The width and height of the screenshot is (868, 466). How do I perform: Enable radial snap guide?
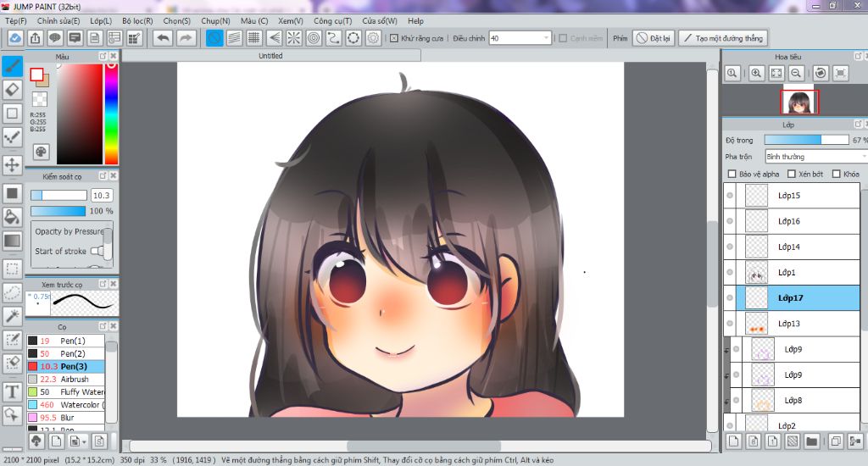pos(294,38)
